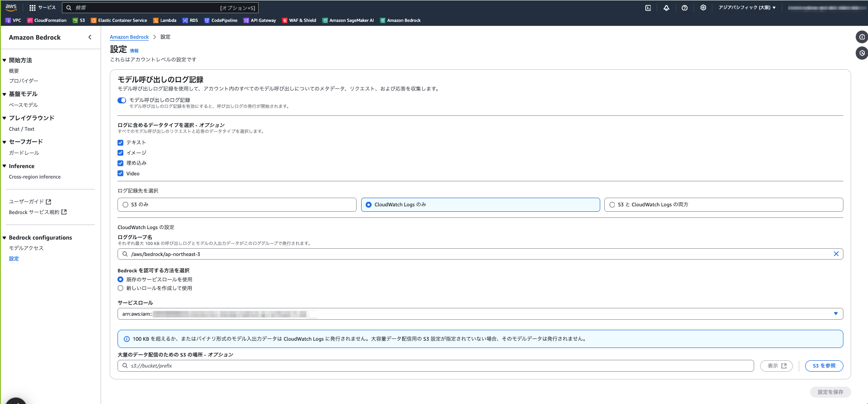Click the 表示 button
This screenshot has width=868, height=404.
point(776,366)
